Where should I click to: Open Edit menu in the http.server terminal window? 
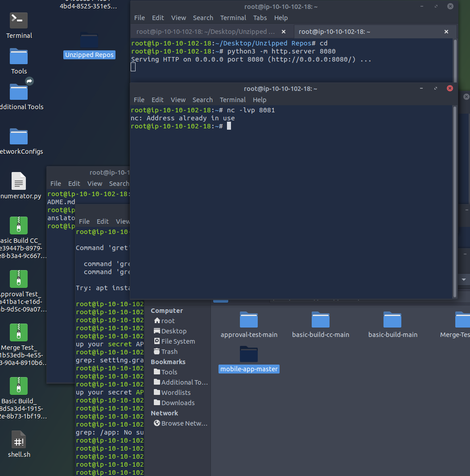point(158,18)
